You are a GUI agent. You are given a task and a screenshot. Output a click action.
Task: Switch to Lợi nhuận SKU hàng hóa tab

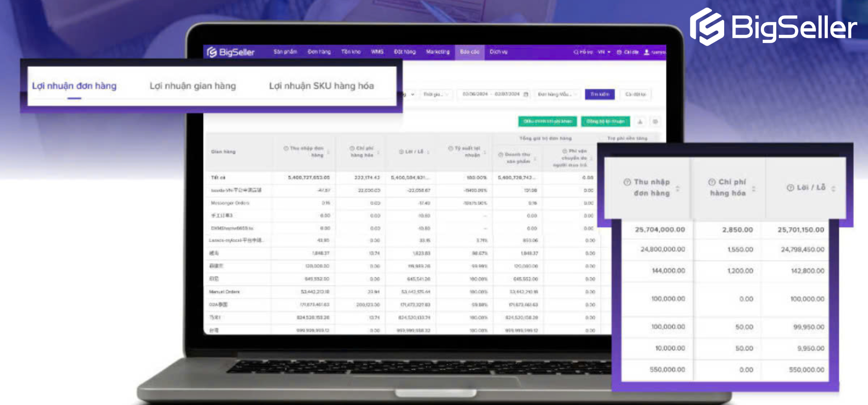click(321, 86)
